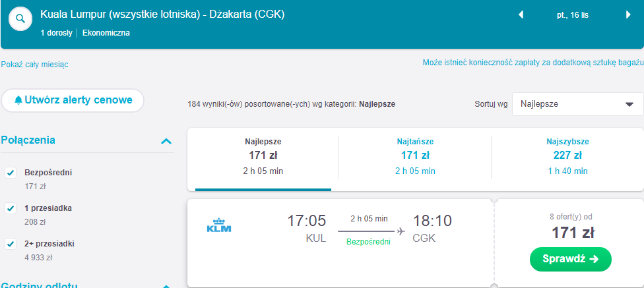
Task: Click the pt., 16 lis date label
Action: point(572,16)
